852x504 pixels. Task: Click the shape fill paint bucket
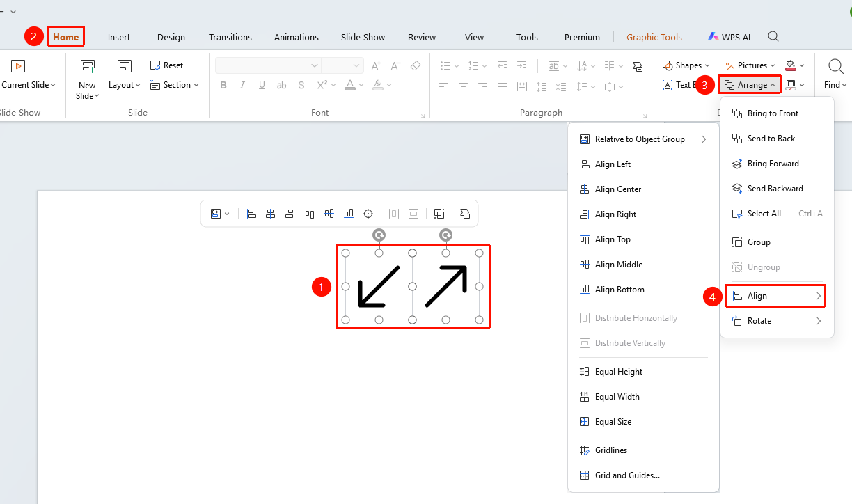790,65
